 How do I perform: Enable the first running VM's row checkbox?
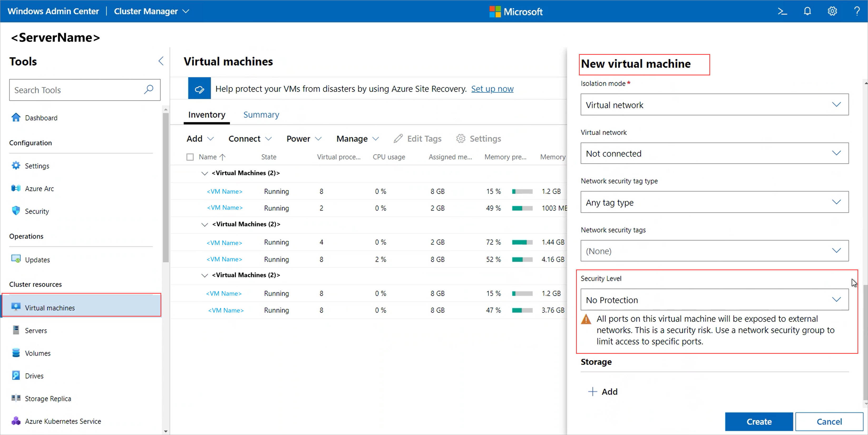pyautogui.click(x=190, y=191)
